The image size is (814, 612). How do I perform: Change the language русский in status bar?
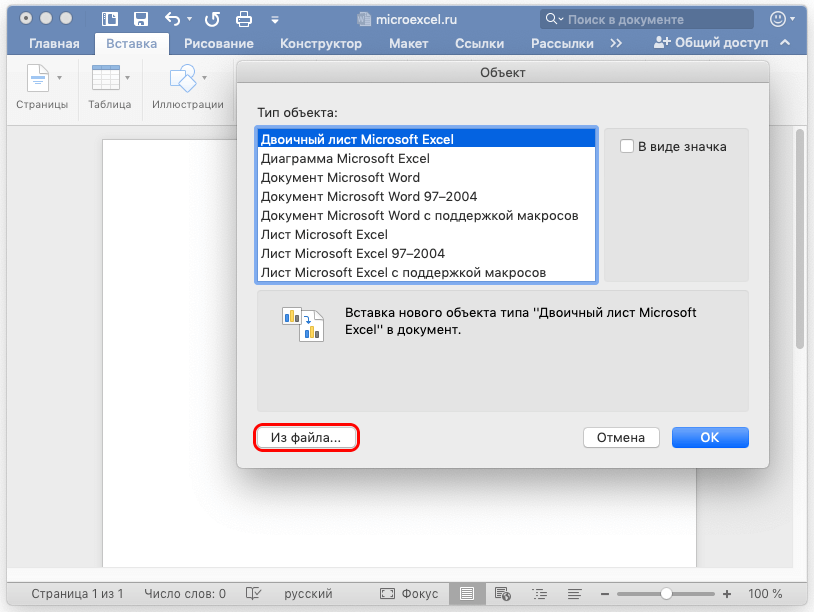tap(308, 593)
